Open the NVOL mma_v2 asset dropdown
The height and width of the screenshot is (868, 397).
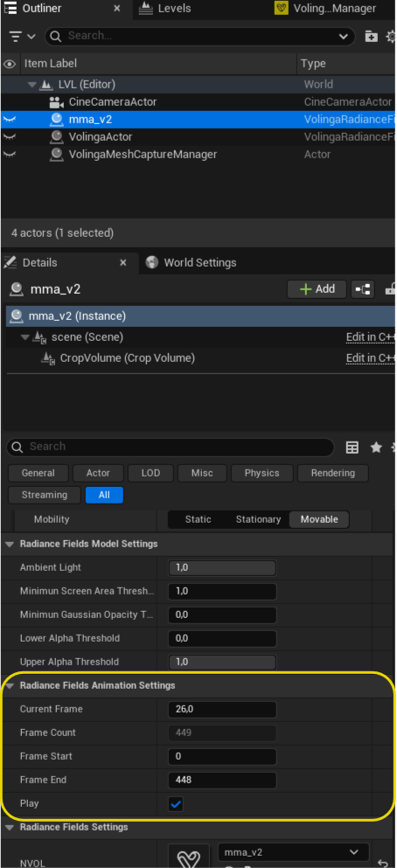pyautogui.click(x=294, y=852)
